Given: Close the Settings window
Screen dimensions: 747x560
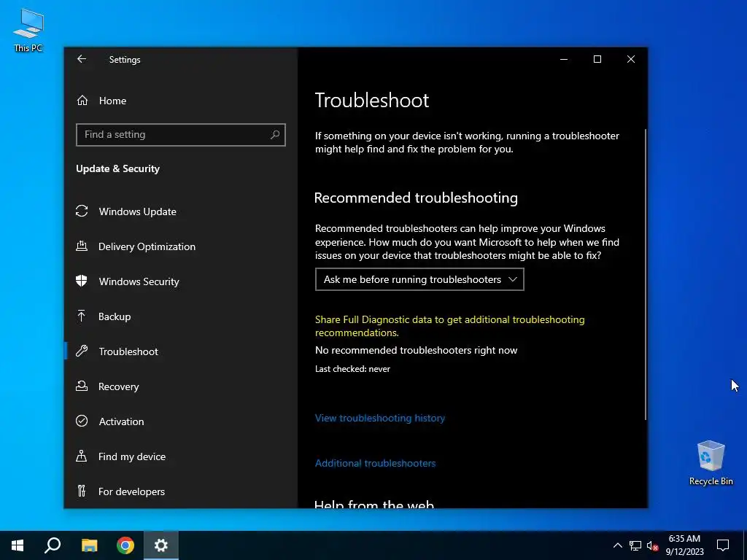Looking at the screenshot, I should [631, 59].
